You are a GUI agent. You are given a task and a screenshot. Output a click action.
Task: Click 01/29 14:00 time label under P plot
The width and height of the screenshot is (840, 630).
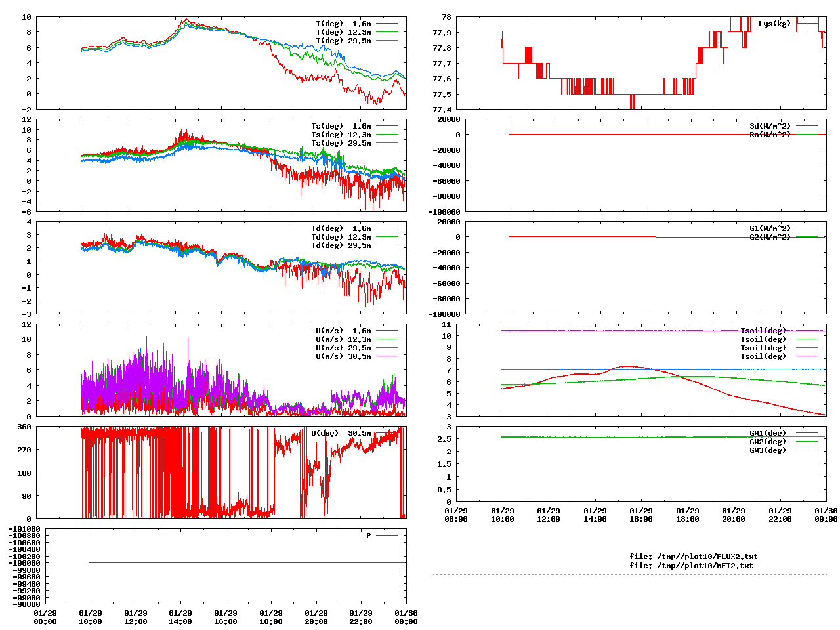(x=180, y=617)
